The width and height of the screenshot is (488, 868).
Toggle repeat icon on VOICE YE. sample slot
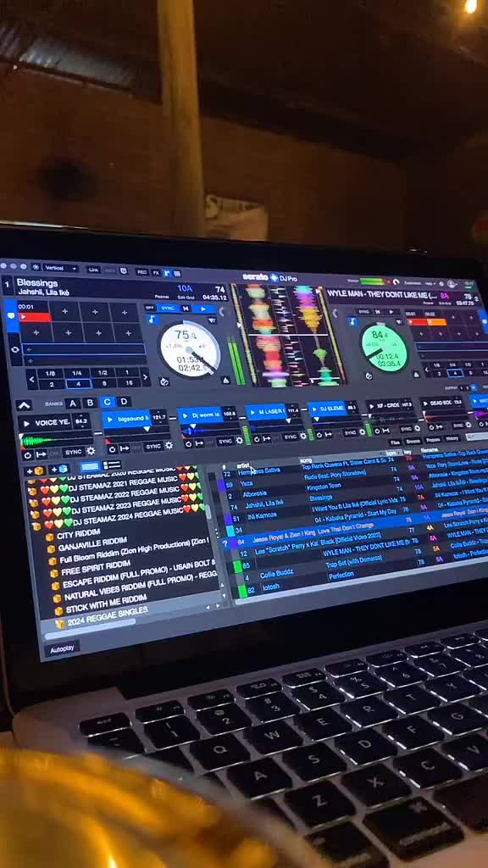[28, 455]
